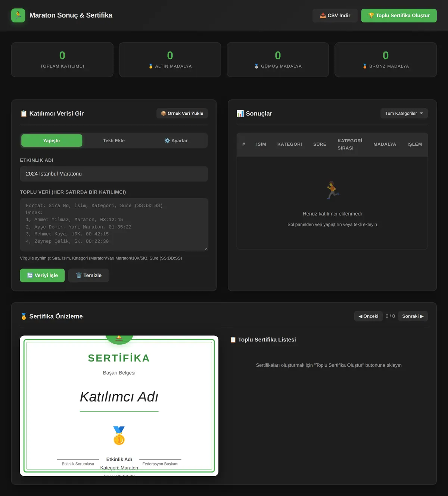
Task: Click the gold medal on the certificate preview
Action: (x=119, y=435)
